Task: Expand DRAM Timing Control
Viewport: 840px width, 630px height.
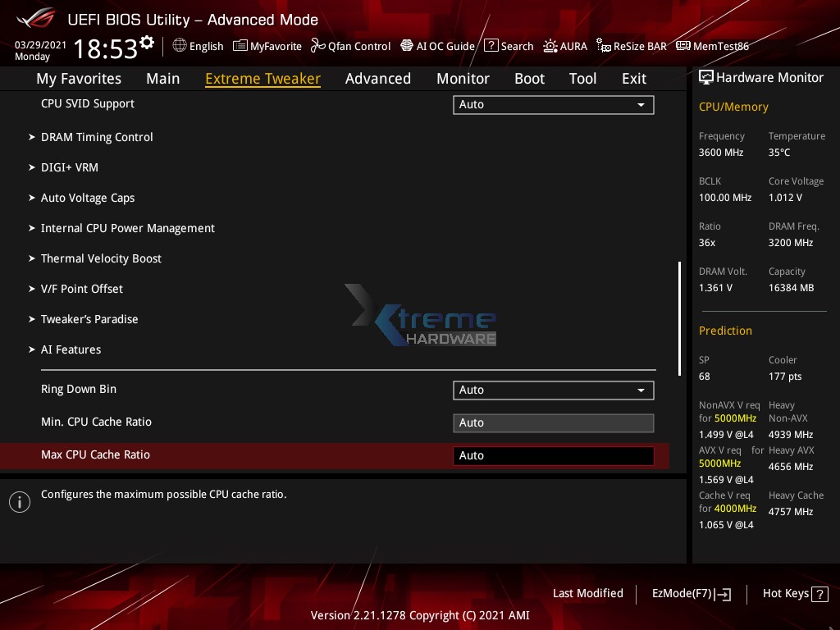Action: coord(97,137)
